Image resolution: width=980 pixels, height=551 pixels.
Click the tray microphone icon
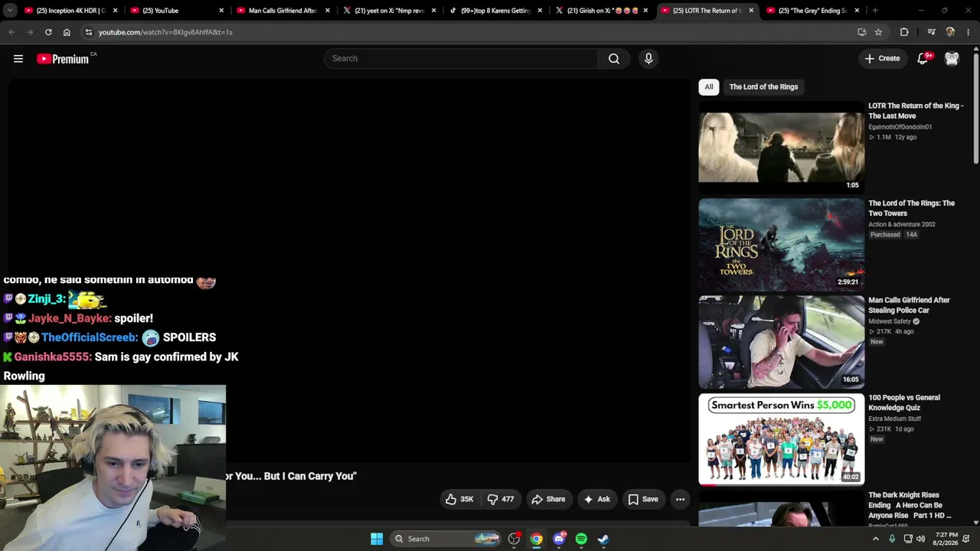click(x=892, y=539)
